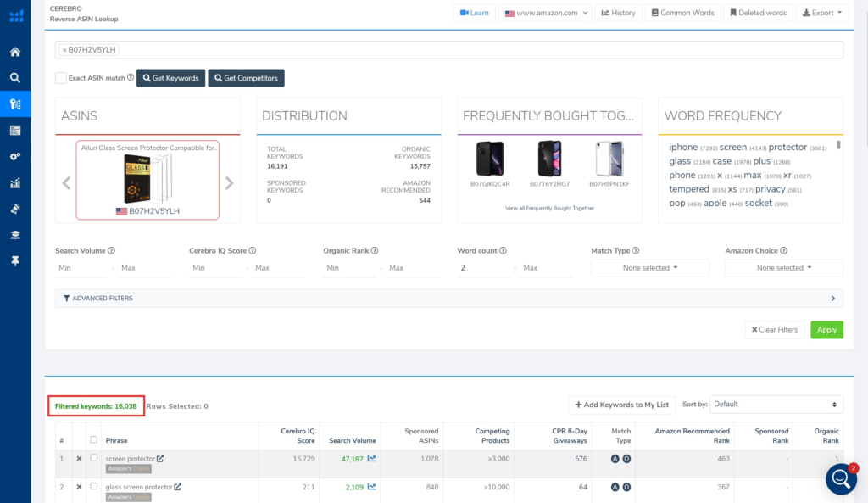This screenshot has height=503, width=868.
Task: Click the Organic Rank Max field
Action: [413, 268]
